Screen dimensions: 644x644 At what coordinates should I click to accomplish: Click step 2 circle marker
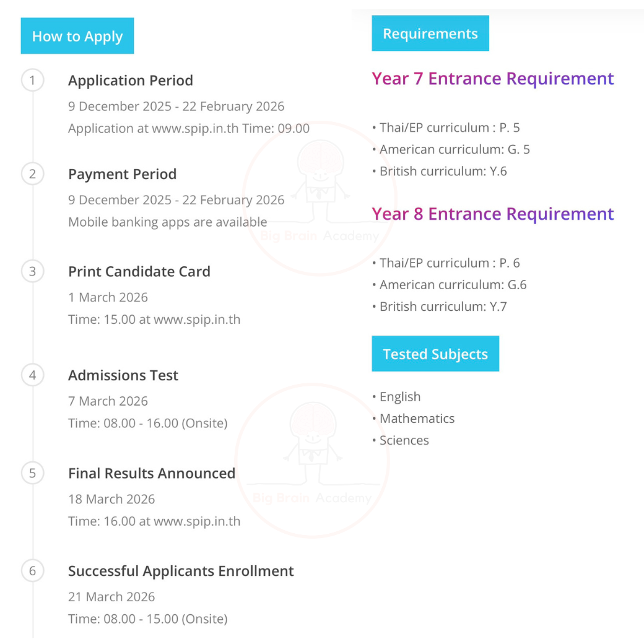click(x=33, y=174)
